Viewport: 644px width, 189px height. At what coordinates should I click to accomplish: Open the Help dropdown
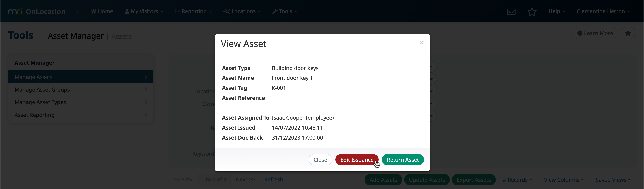coord(557,11)
